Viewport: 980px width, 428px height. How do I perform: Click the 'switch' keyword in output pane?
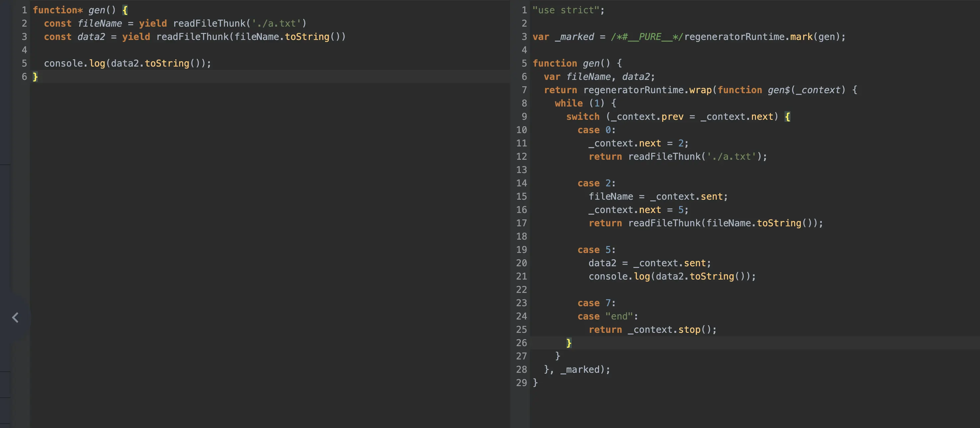click(x=582, y=116)
